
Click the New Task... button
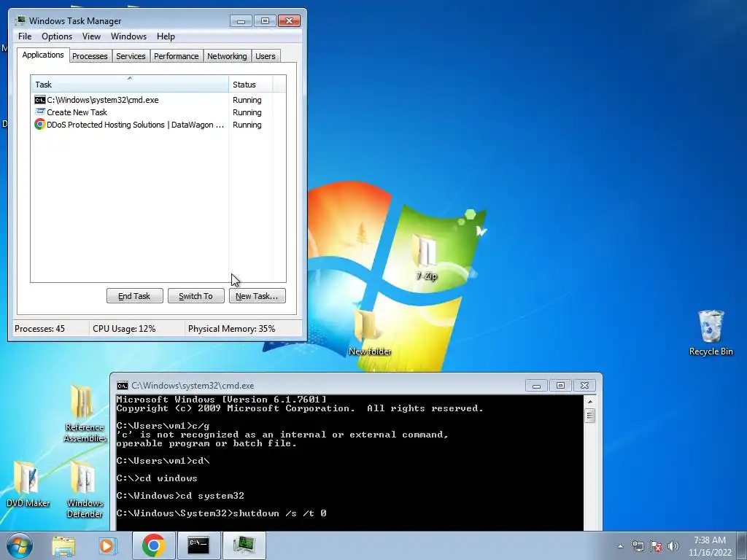(x=257, y=296)
